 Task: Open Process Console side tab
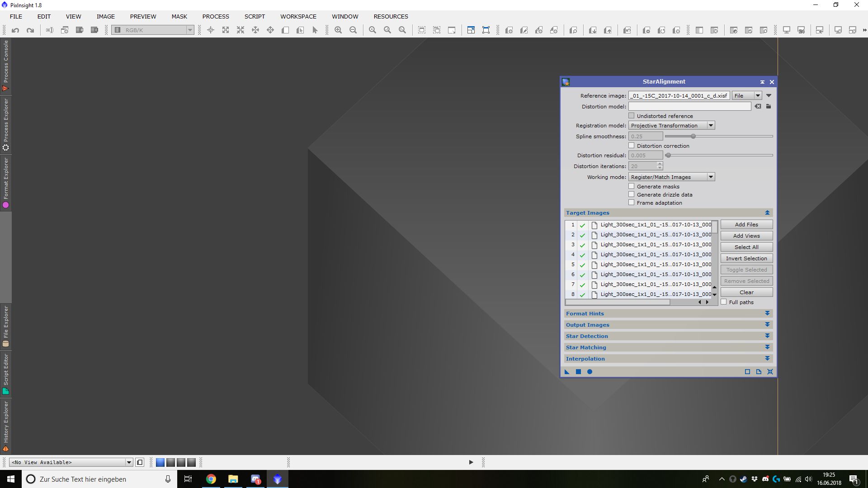pos(6,66)
